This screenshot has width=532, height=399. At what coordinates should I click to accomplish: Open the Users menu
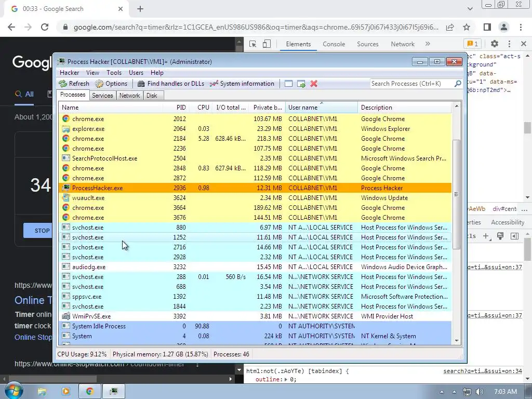(136, 73)
